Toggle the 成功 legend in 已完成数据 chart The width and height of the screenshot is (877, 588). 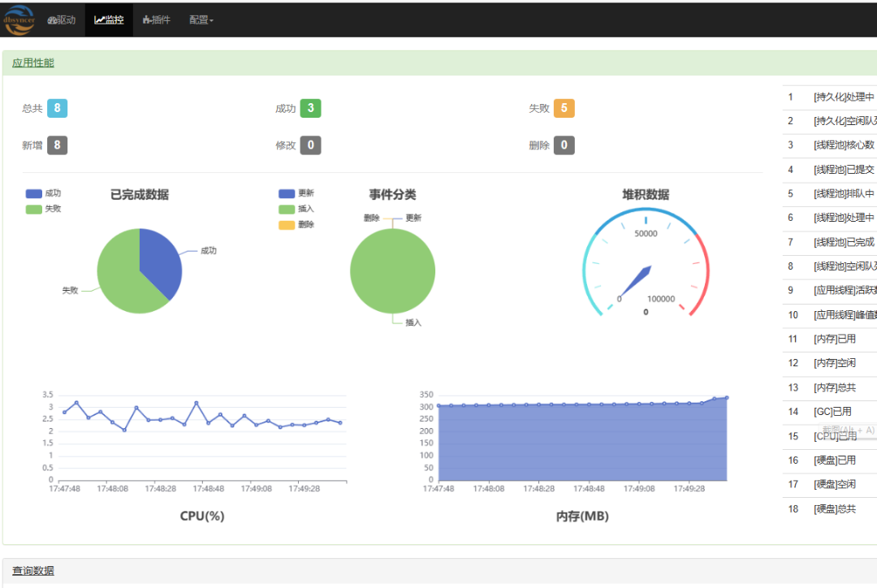pos(43,193)
